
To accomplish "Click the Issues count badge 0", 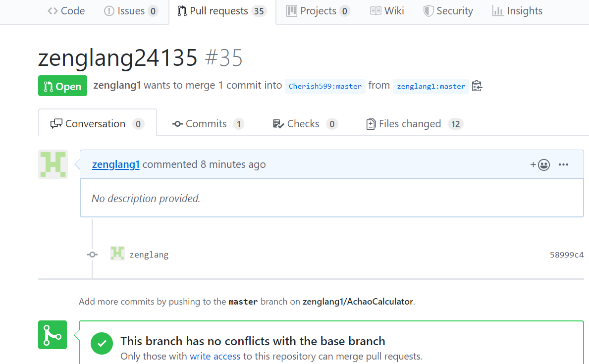I will (x=153, y=11).
